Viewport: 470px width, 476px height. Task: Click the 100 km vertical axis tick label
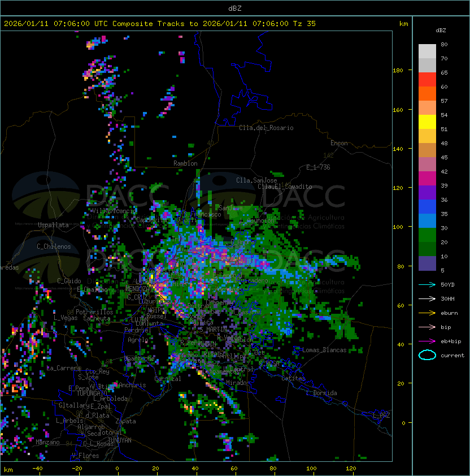tap(398, 227)
